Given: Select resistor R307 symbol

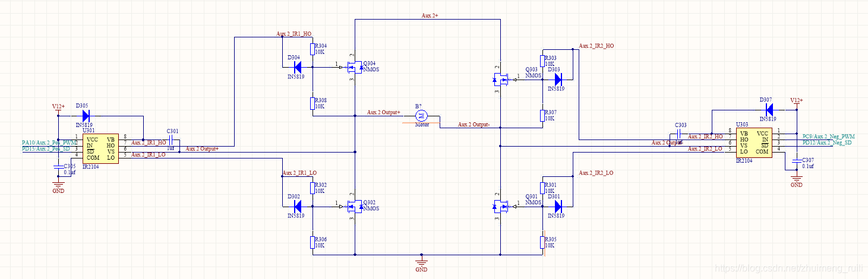Looking at the screenshot, I should 542,115.
